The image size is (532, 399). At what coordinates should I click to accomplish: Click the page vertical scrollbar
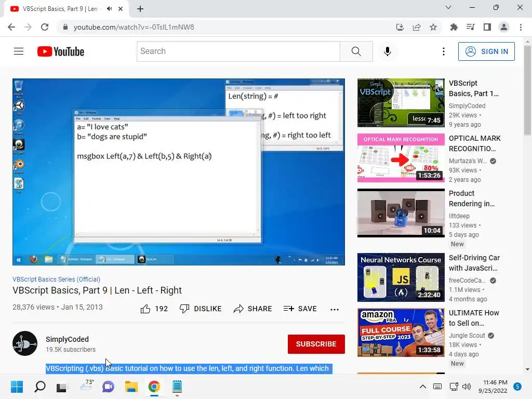pyautogui.click(x=527, y=90)
